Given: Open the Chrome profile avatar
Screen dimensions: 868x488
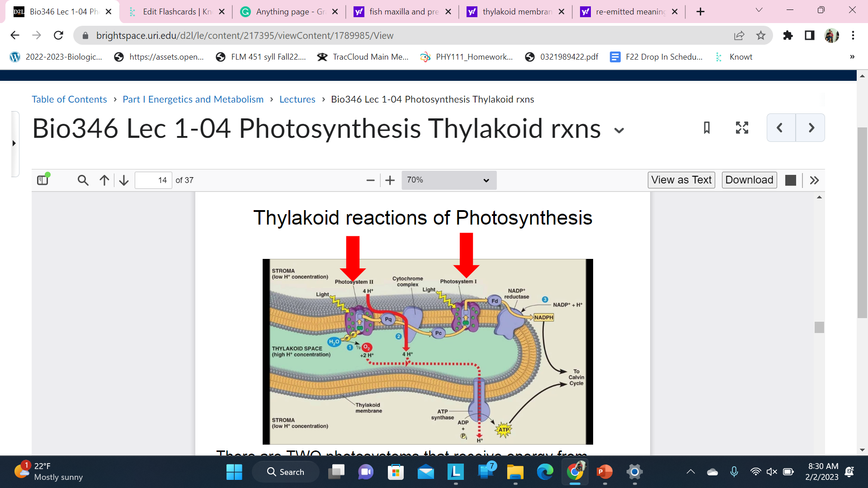Looking at the screenshot, I should pyautogui.click(x=831, y=35).
